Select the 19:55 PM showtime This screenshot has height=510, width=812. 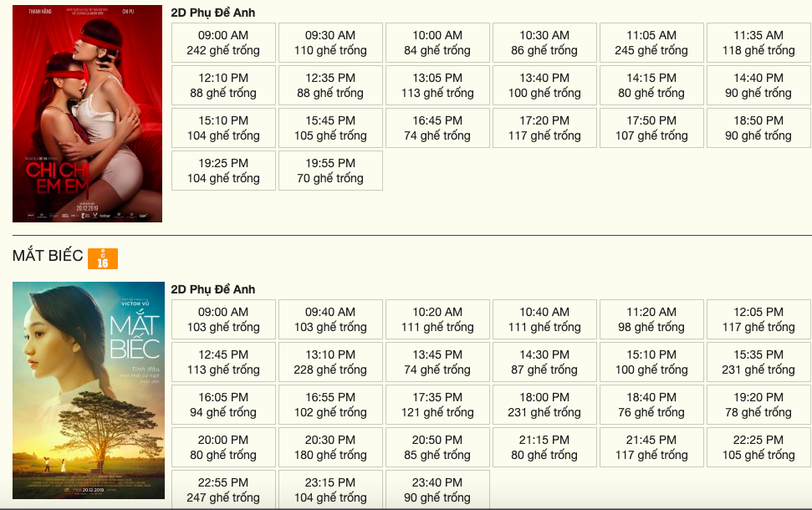click(x=330, y=171)
